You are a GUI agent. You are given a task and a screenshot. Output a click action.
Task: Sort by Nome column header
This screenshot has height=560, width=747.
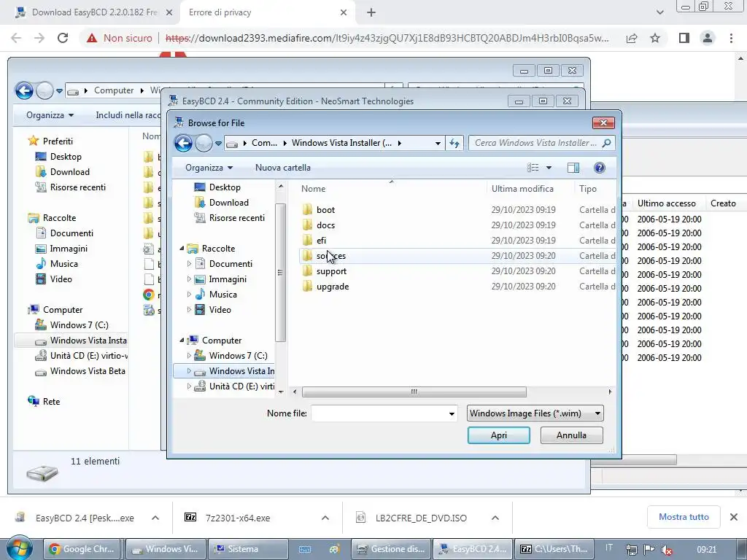coord(314,189)
